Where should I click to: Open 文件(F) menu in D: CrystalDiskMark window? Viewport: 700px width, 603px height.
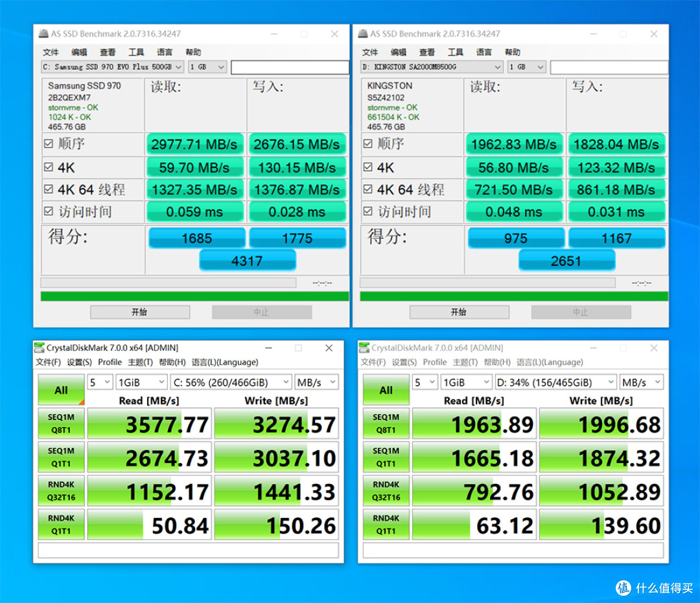[373, 362]
